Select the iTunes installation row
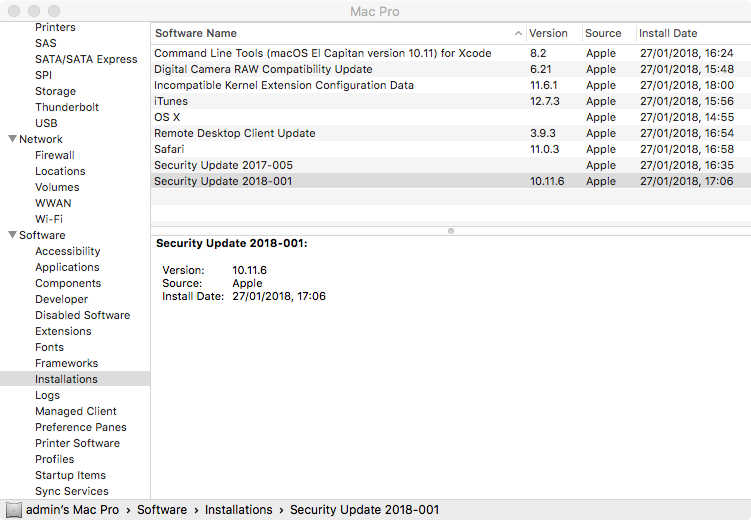This screenshot has width=751, height=520. click(x=451, y=101)
